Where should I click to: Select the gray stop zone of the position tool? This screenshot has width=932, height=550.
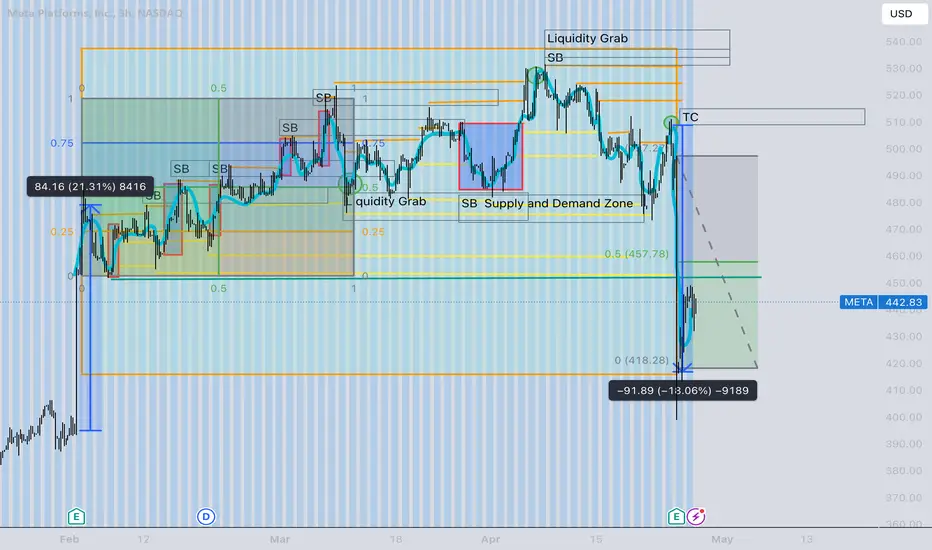717,209
